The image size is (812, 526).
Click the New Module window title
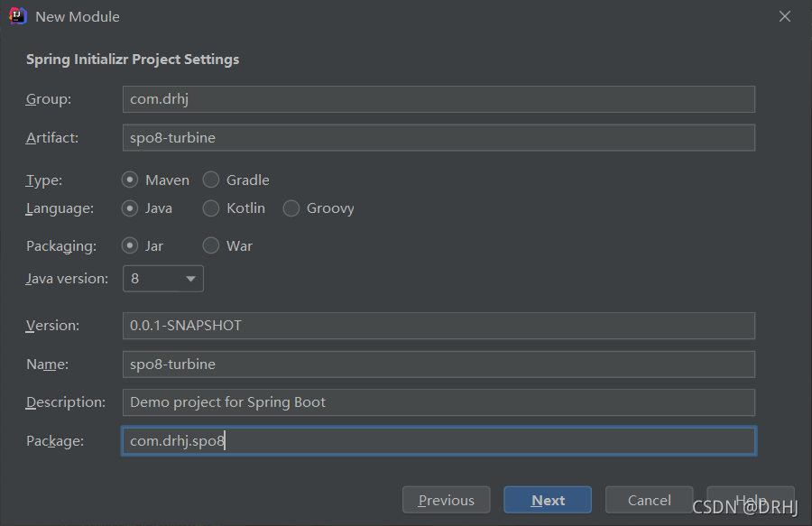click(x=78, y=16)
